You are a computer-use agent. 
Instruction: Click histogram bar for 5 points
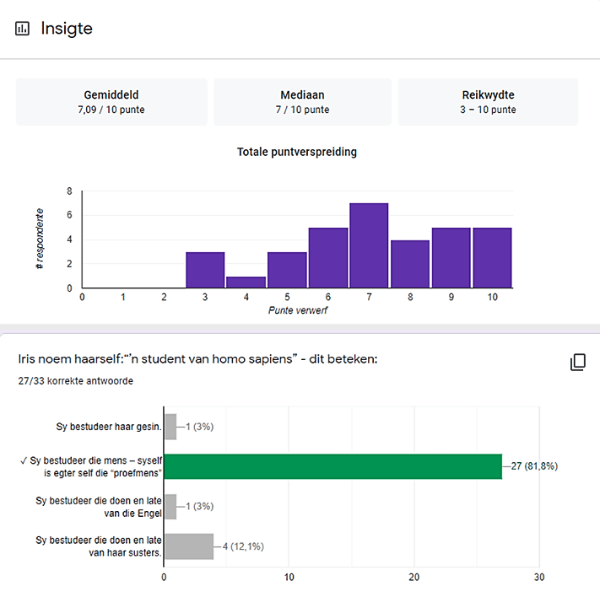coord(287,270)
